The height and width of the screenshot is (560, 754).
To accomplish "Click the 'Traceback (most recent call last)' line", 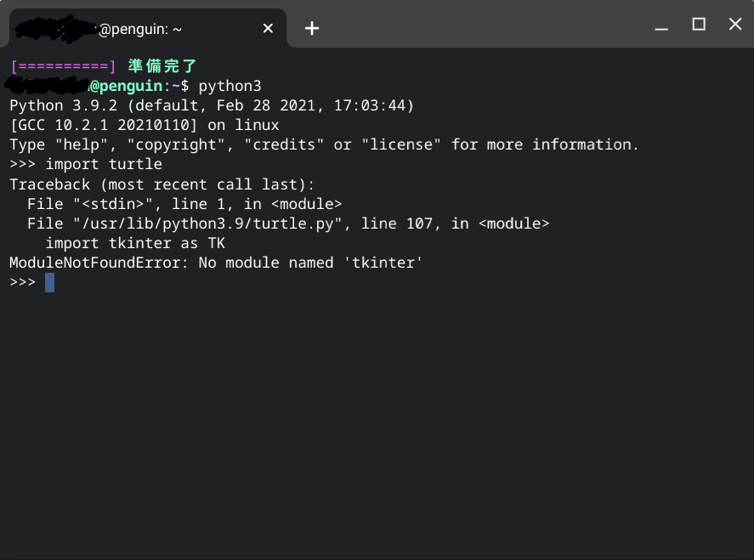I will 162,184.
